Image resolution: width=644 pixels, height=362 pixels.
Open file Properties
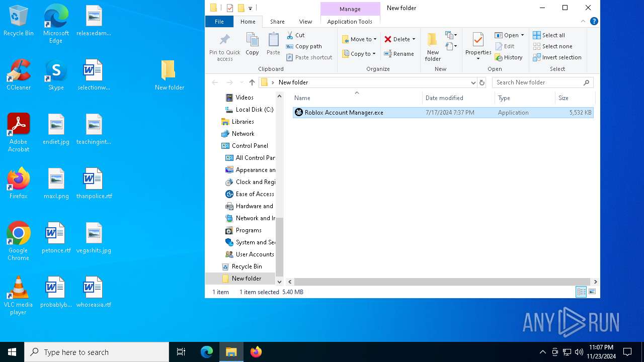(478, 47)
